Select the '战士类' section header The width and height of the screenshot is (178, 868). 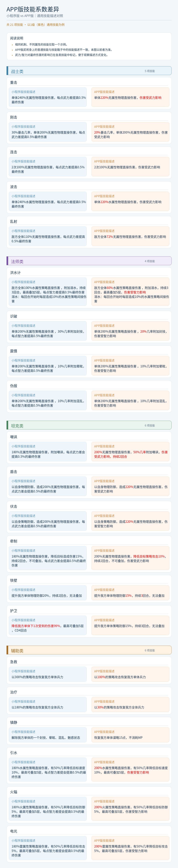pos(89,71)
